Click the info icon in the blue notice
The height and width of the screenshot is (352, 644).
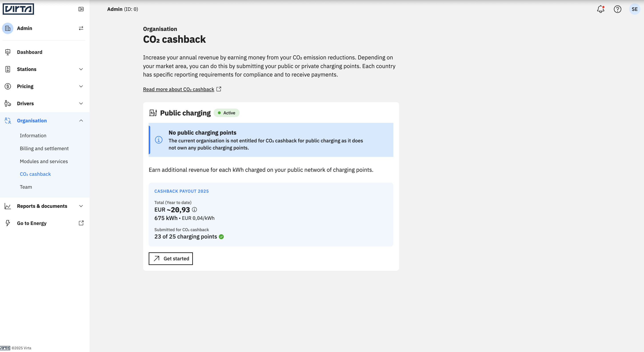point(159,140)
